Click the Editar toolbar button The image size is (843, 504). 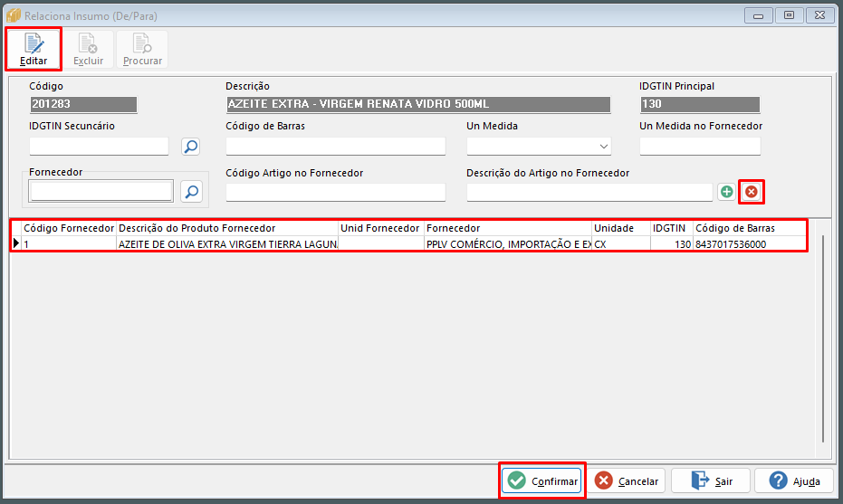34,50
